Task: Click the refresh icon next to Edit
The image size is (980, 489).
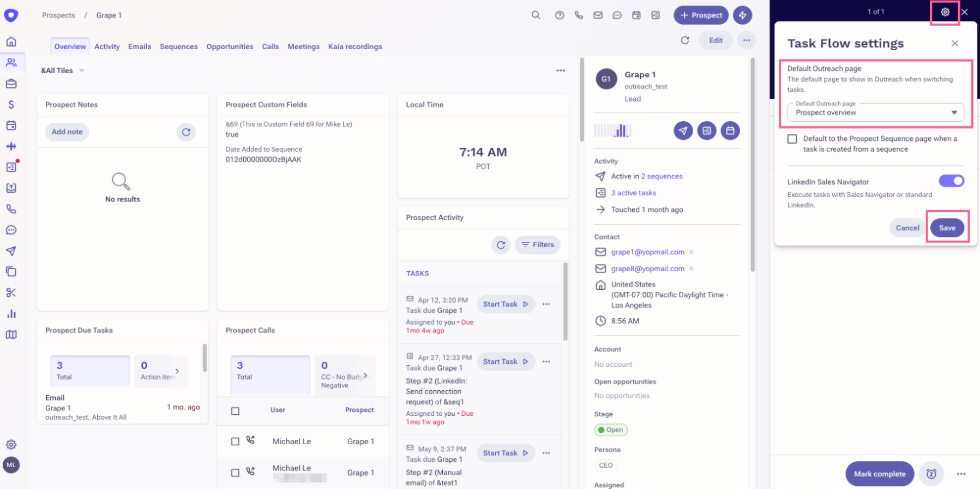Action: (685, 40)
